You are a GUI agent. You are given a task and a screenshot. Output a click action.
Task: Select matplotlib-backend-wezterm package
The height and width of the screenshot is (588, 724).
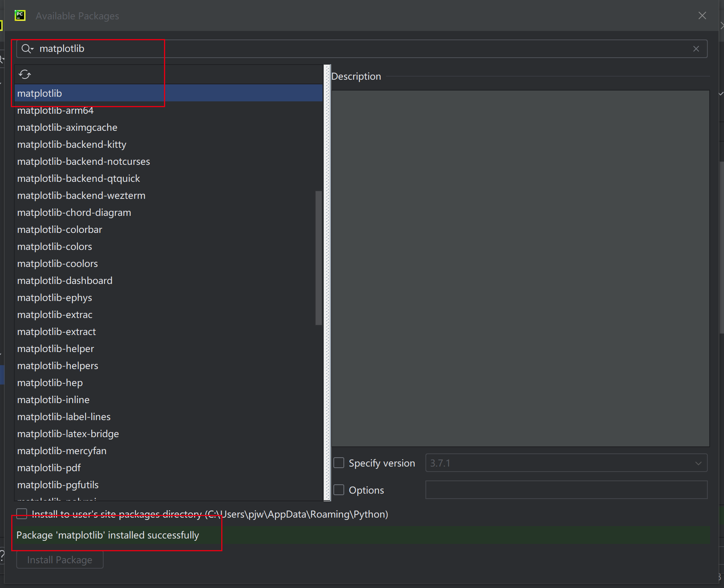(x=169, y=195)
